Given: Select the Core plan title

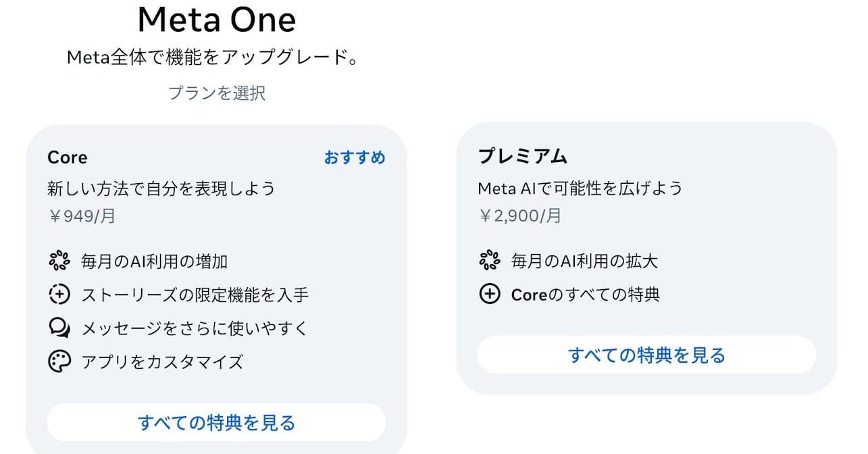Looking at the screenshot, I should click(x=68, y=157).
